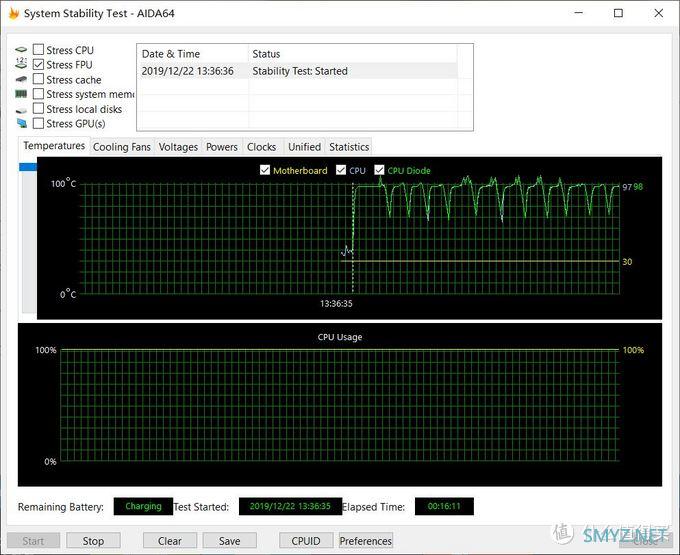This screenshot has height=555, width=680.
Task: Maximize the System Stability Test window
Action: (618, 13)
